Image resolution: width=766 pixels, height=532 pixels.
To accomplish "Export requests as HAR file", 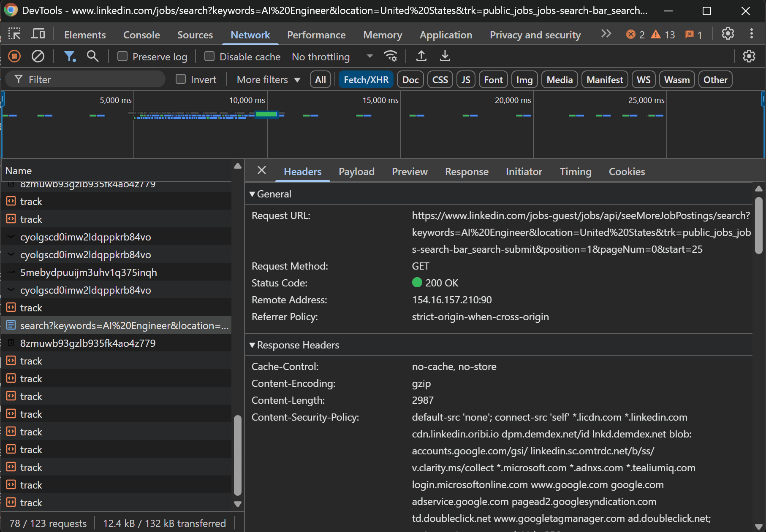I will point(445,56).
